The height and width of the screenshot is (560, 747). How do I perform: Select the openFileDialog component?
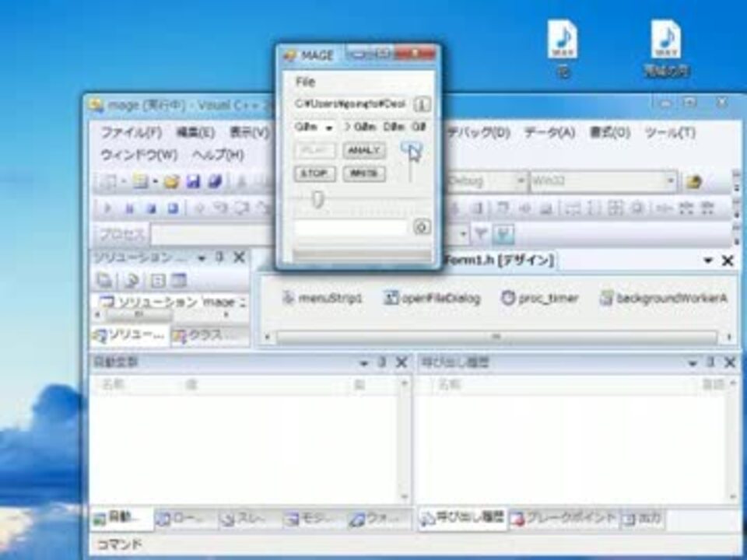pyautogui.click(x=432, y=298)
